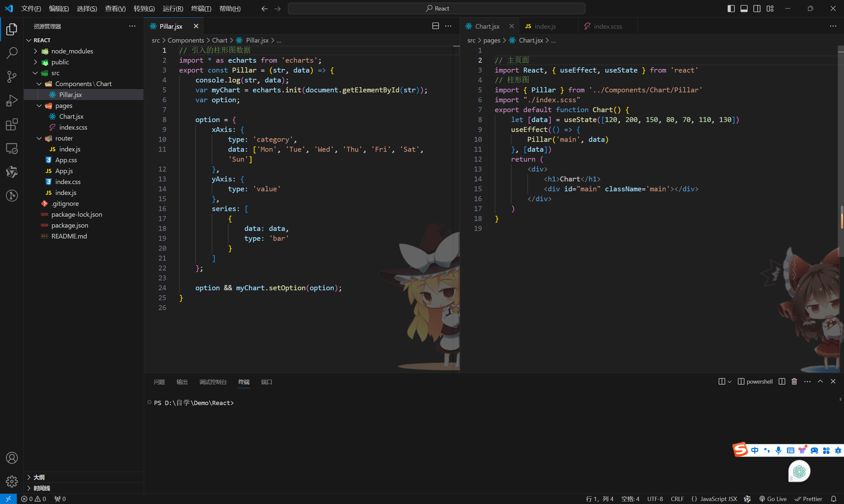Viewport: 844px width, 504px height.
Task: Change end of line sequence CRLF
Action: pos(677,499)
